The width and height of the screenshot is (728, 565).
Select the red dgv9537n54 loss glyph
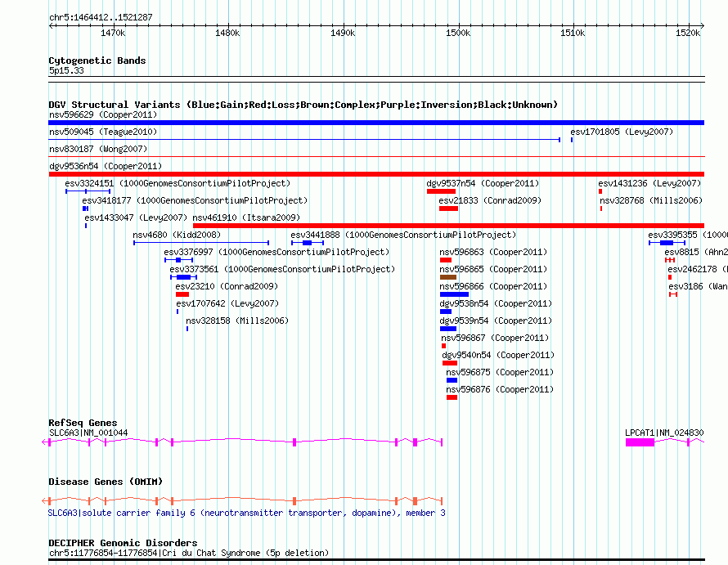[x=441, y=191]
